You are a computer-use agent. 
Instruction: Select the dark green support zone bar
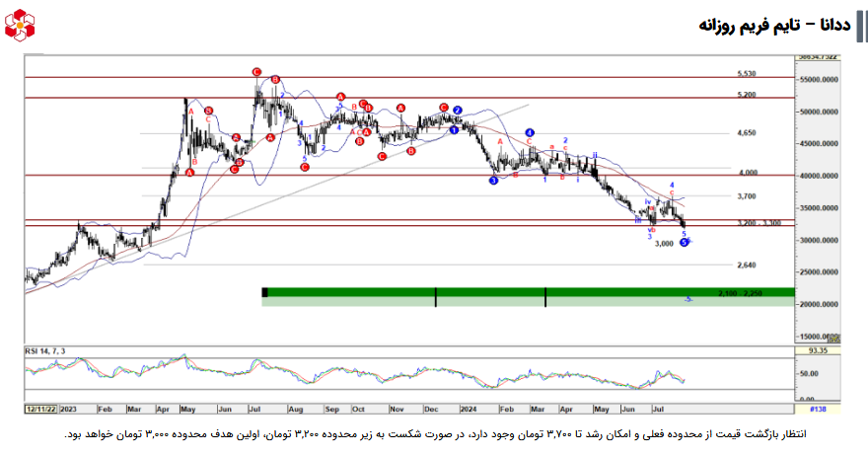click(528, 292)
